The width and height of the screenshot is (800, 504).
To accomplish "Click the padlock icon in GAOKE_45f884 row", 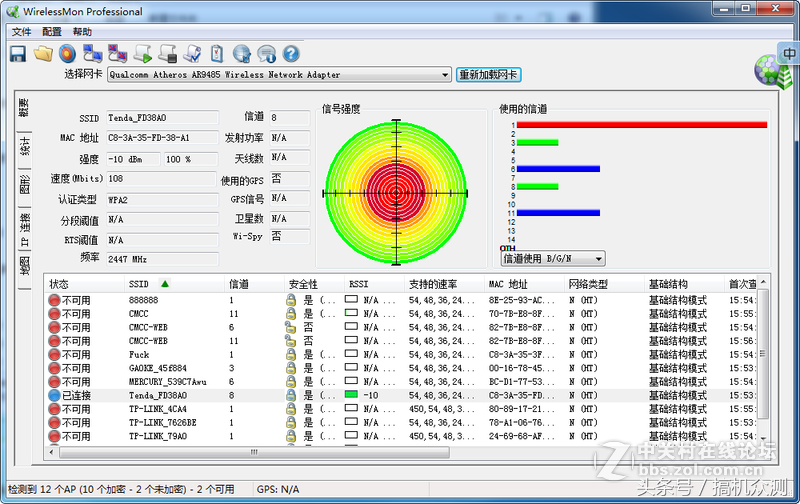I will pos(291,368).
